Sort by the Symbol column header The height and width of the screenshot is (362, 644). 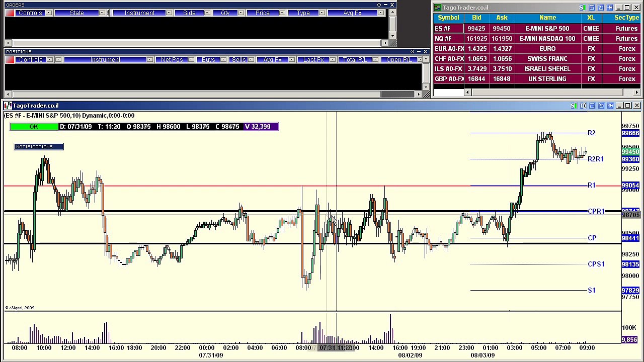(x=448, y=18)
